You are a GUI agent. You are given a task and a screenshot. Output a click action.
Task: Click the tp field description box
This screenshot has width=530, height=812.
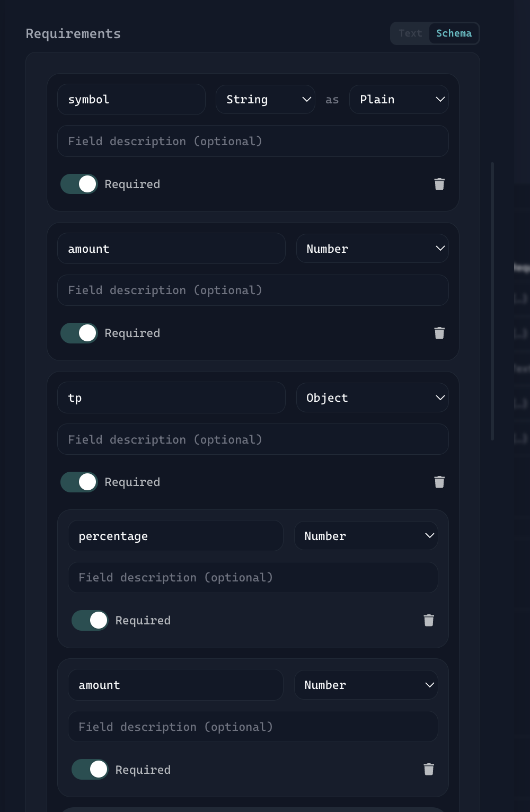point(253,439)
